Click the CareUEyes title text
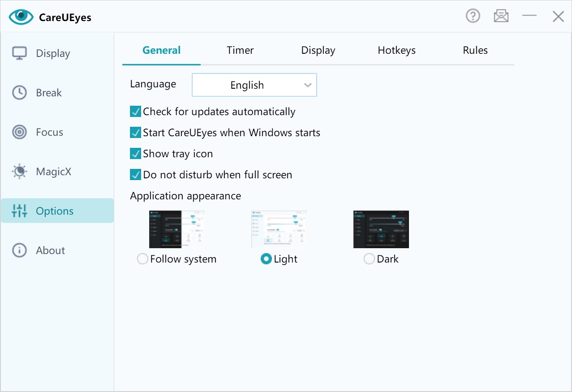 pos(65,18)
